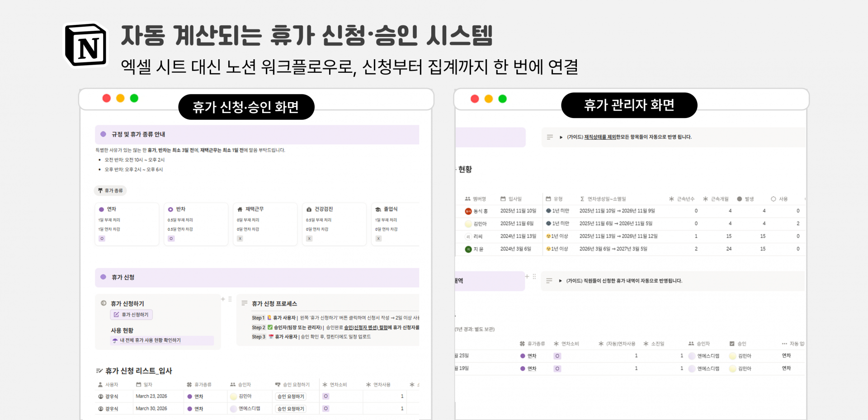The height and width of the screenshot is (420, 868).
Task: Click the ring icon on the 반차 card
Action: 170,209
